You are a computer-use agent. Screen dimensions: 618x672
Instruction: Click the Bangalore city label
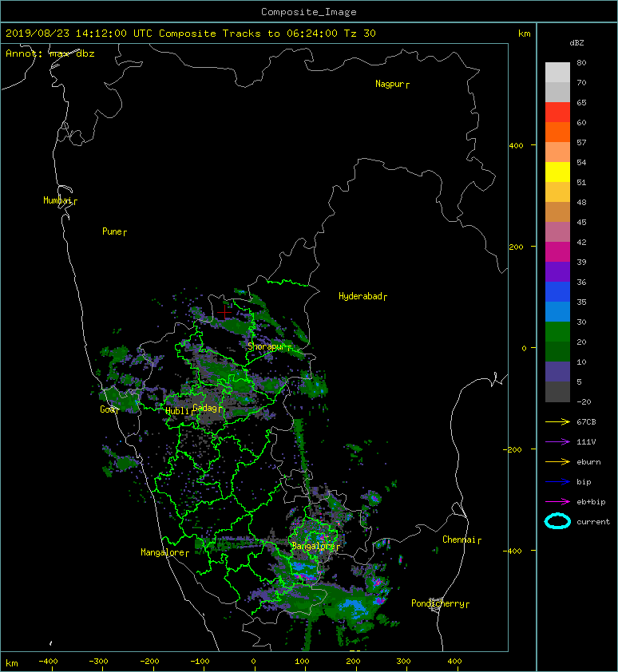pyautogui.click(x=313, y=546)
